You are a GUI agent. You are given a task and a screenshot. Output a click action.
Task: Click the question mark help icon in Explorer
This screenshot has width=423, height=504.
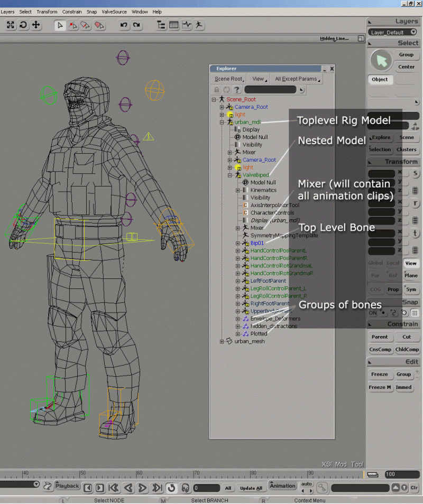(237, 90)
